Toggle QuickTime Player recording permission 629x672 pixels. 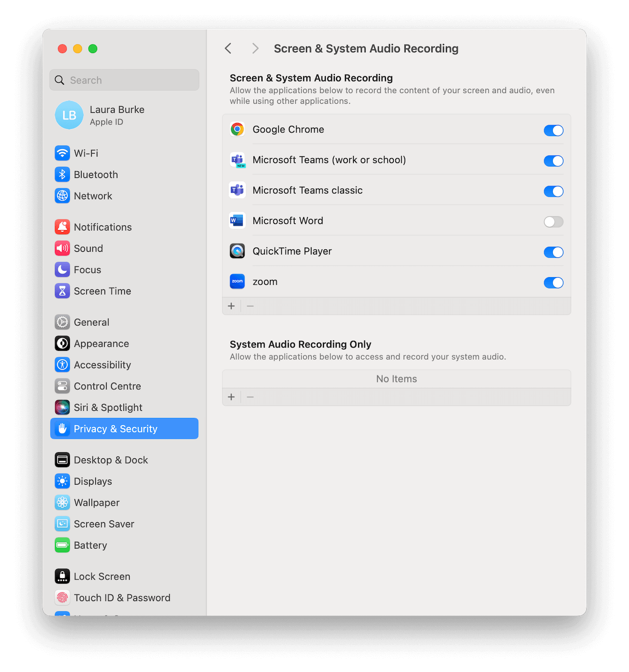tap(553, 252)
